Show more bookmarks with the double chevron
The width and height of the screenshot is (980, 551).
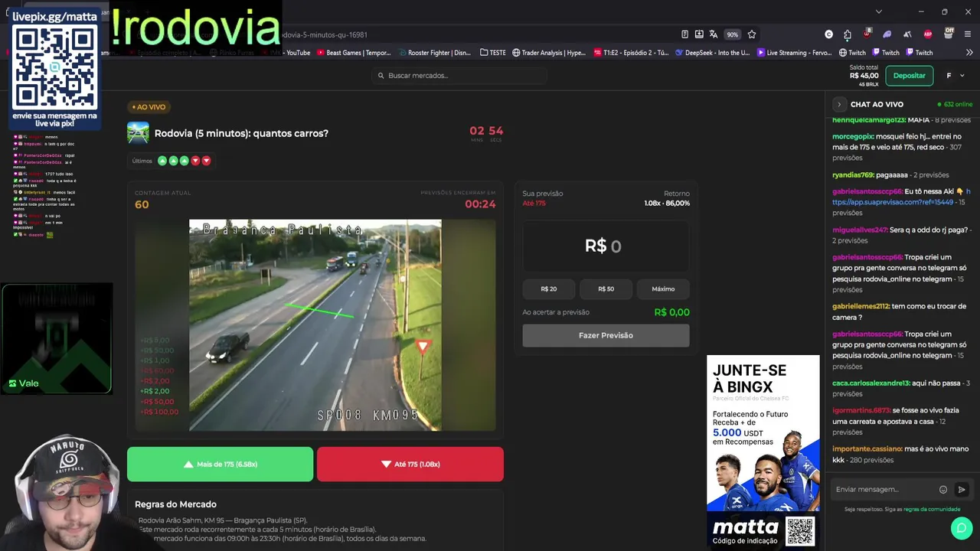coord(969,53)
